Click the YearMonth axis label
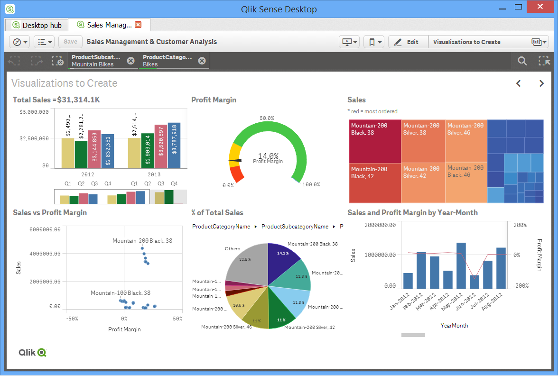 click(454, 326)
